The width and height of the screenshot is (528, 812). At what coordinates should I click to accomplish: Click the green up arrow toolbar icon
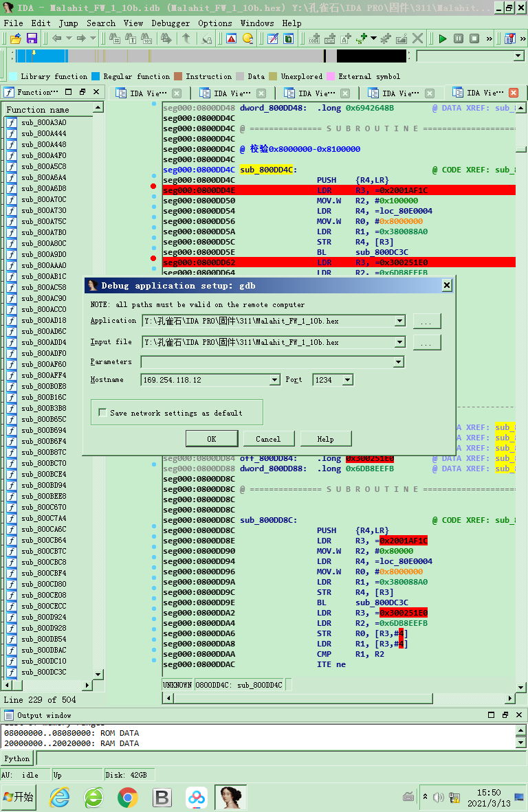click(x=186, y=38)
